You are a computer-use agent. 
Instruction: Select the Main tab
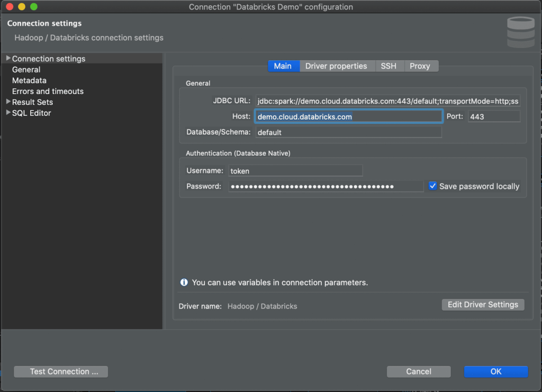click(283, 66)
